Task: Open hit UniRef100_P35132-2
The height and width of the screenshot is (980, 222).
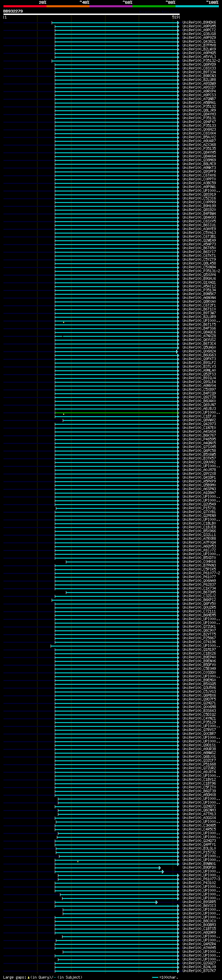Action: 201,60
